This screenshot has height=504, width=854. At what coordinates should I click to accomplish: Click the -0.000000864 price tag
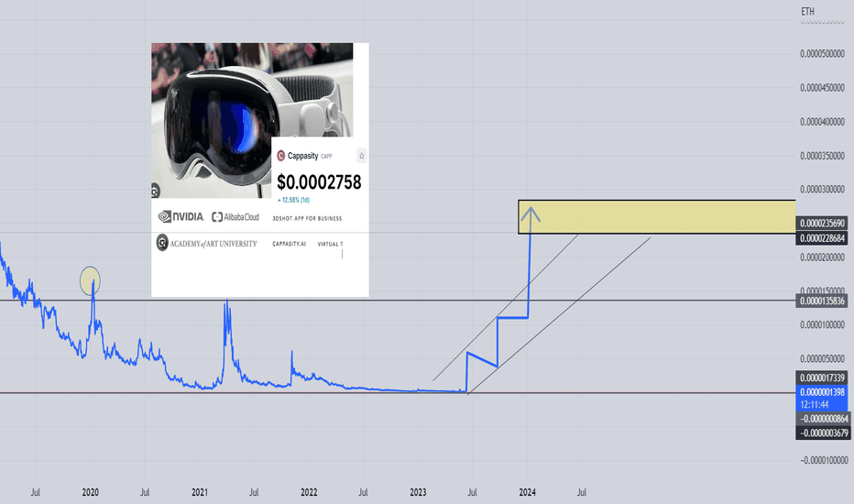point(823,419)
